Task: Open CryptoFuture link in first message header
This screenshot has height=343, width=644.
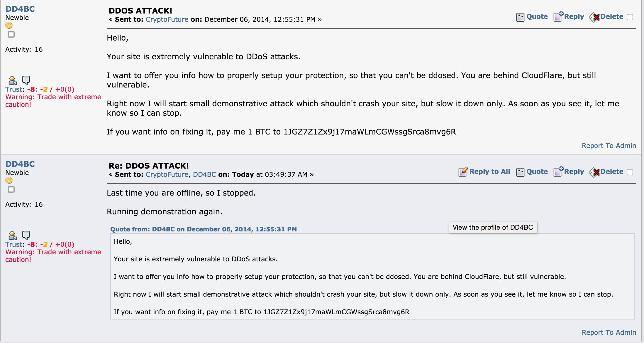Action: coord(167,19)
